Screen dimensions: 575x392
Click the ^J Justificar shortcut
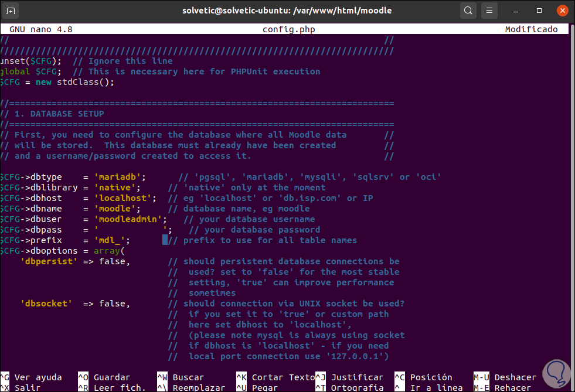[349, 377]
